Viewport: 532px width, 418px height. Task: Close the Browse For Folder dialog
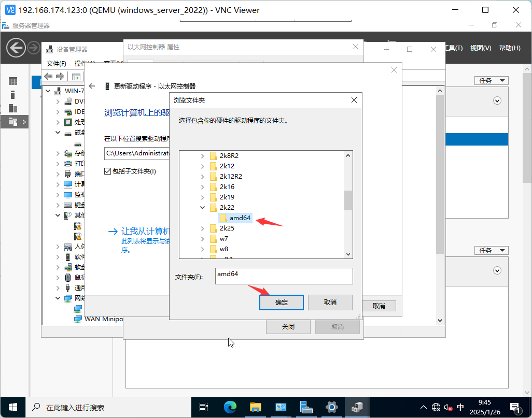(354, 100)
